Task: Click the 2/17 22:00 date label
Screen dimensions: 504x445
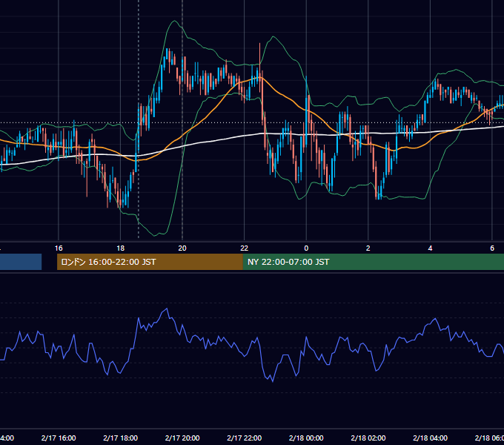Action: tap(245, 438)
